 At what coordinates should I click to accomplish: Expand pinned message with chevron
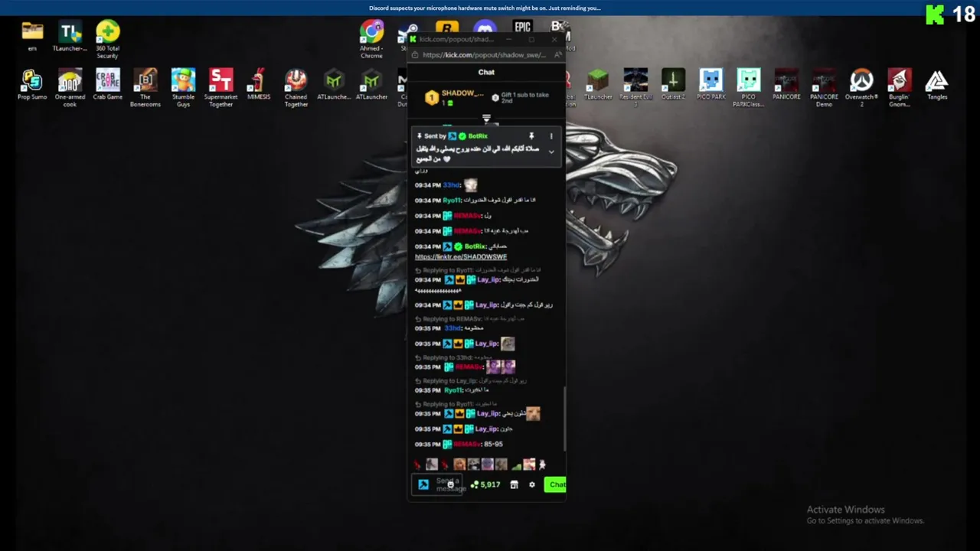(551, 152)
